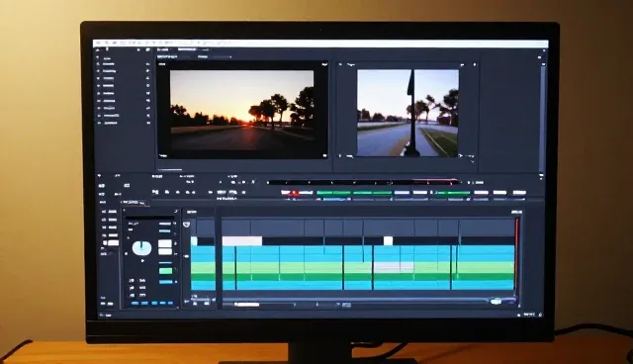Collapse the audio panel using its top-right corner arrow
633x364 pixels.
pos(176,211)
